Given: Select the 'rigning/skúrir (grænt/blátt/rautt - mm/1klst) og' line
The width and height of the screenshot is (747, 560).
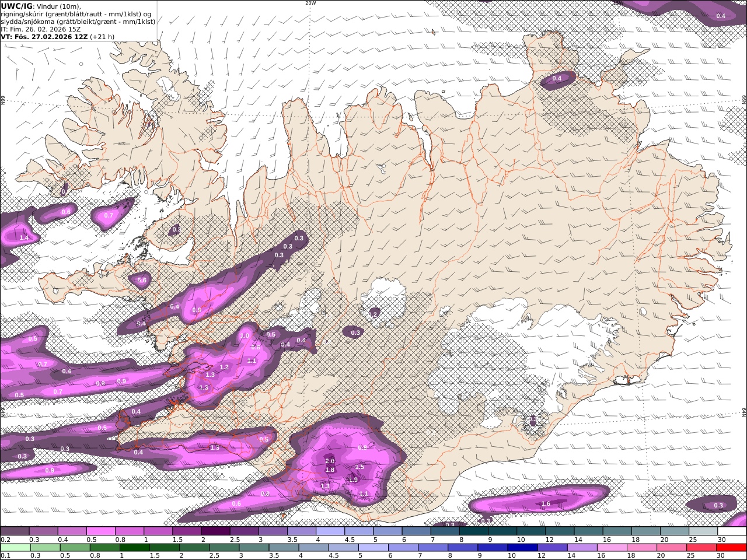Looking at the screenshot, I should pos(76,14).
